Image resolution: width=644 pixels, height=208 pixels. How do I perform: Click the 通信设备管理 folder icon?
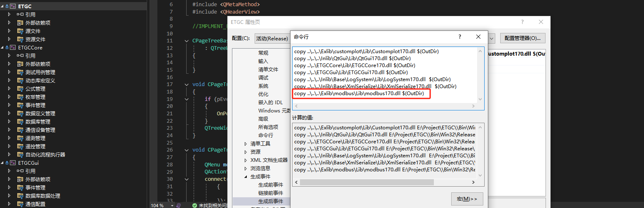point(20,130)
